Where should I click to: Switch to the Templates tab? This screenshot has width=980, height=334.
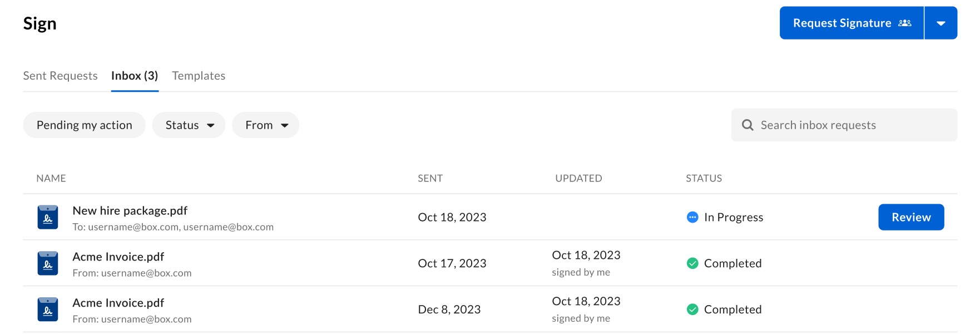pos(199,76)
